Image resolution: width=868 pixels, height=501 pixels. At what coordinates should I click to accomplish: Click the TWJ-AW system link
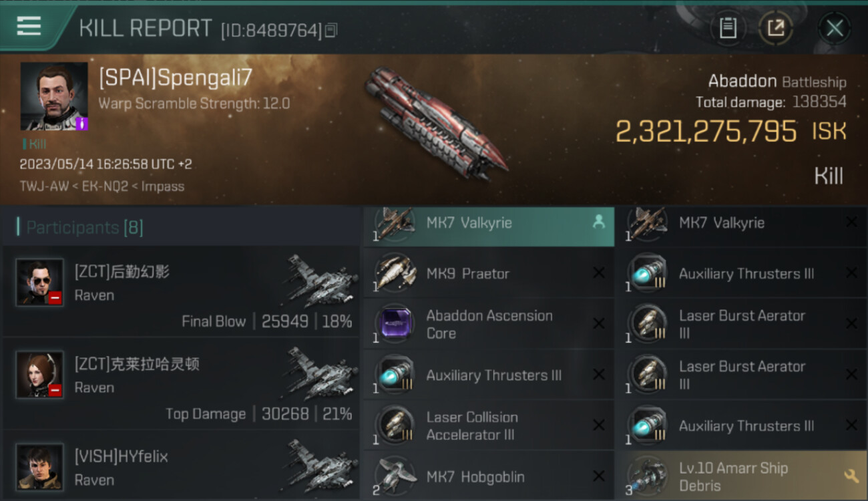[x=44, y=186]
